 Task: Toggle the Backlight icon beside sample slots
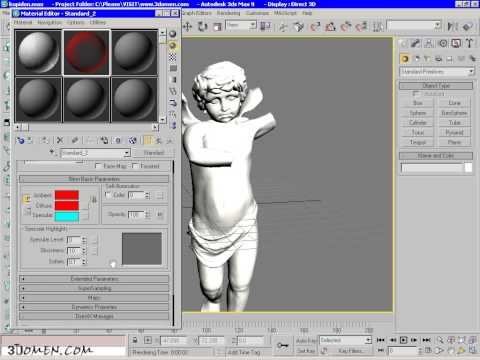pyautogui.click(x=173, y=45)
